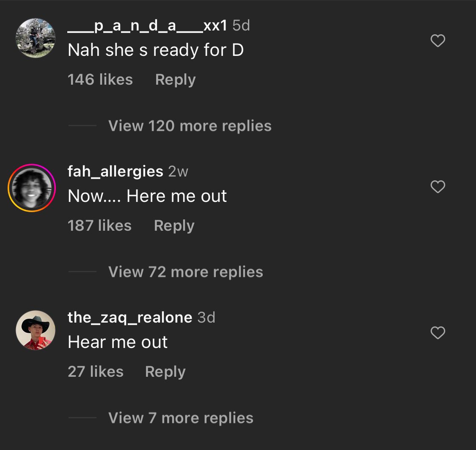The width and height of the screenshot is (476, 450).
Task: Open the ___p_a_n_d_a___xx1 username link
Action: click(x=148, y=26)
